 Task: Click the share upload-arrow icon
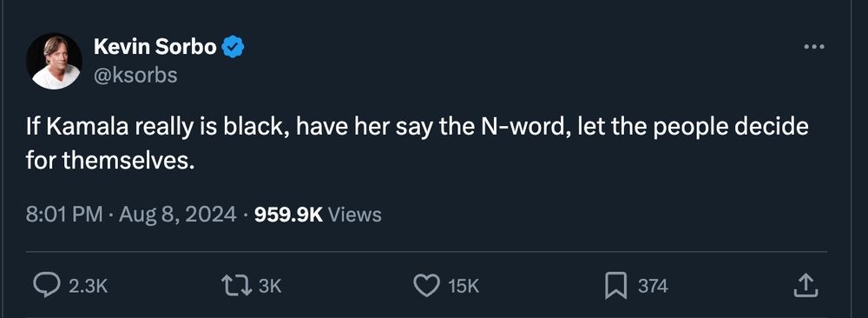(x=806, y=286)
